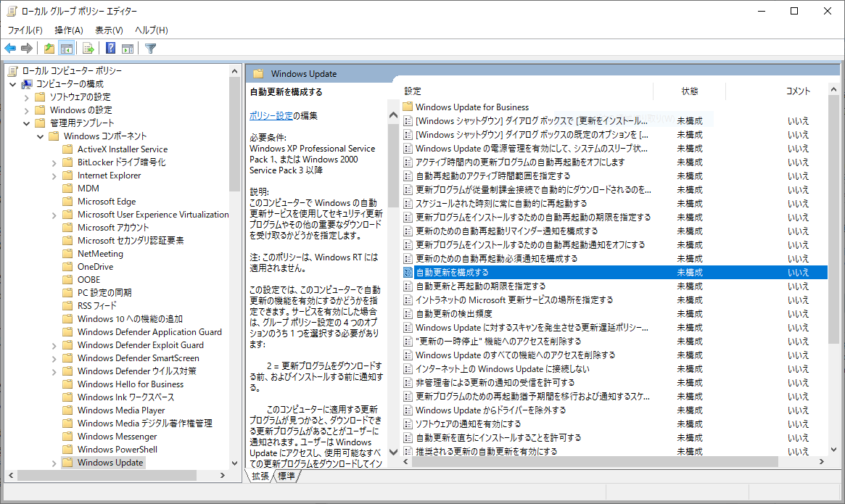Select NetMeeting folder in tree
Viewport: 845px width, 504px height.
[x=100, y=253]
